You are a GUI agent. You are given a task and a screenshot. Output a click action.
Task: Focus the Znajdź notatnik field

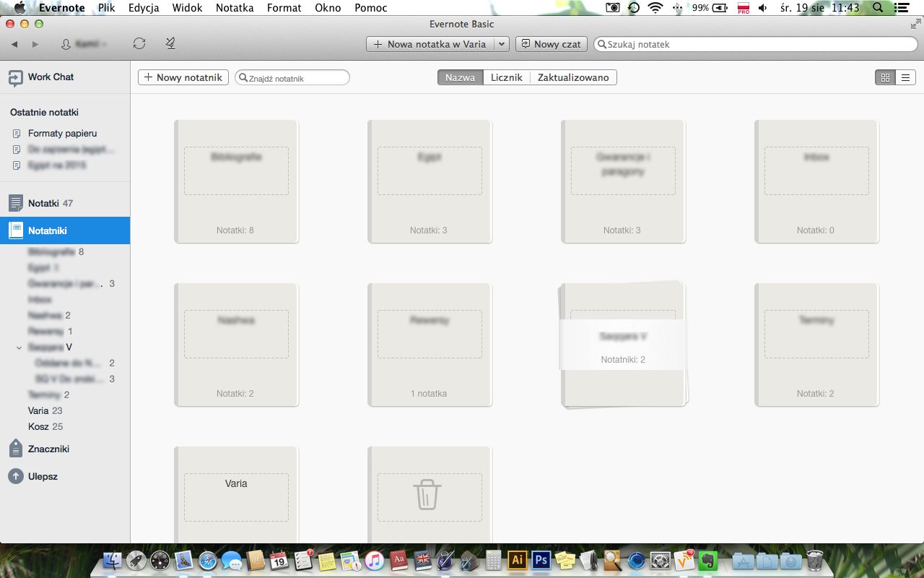point(292,77)
